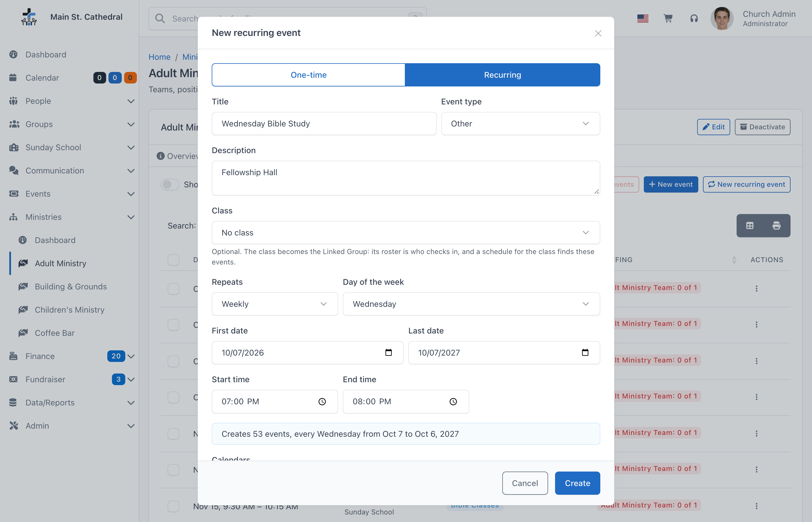
Task: Click the Main St. Cathedral logo
Action: click(x=29, y=17)
